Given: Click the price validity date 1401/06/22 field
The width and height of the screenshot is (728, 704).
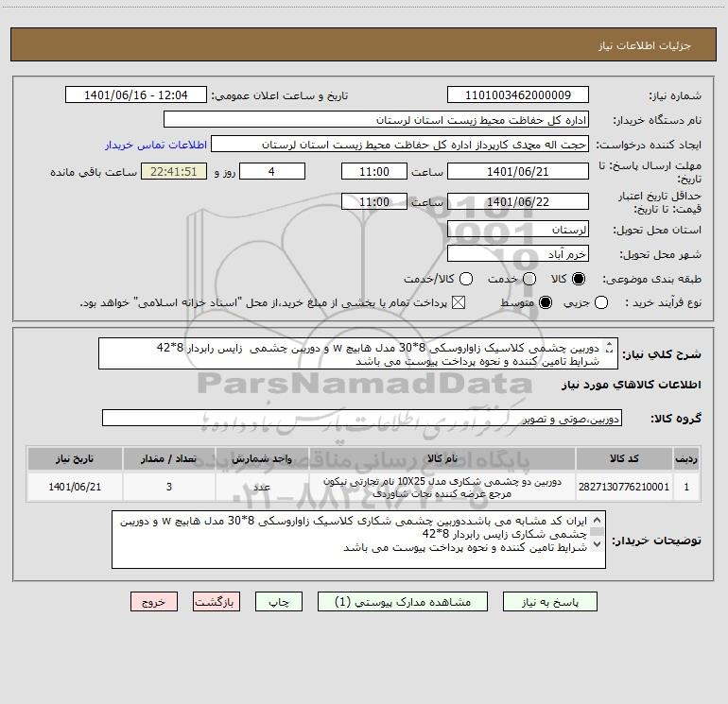Looking at the screenshot, I should click(x=518, y=201).
